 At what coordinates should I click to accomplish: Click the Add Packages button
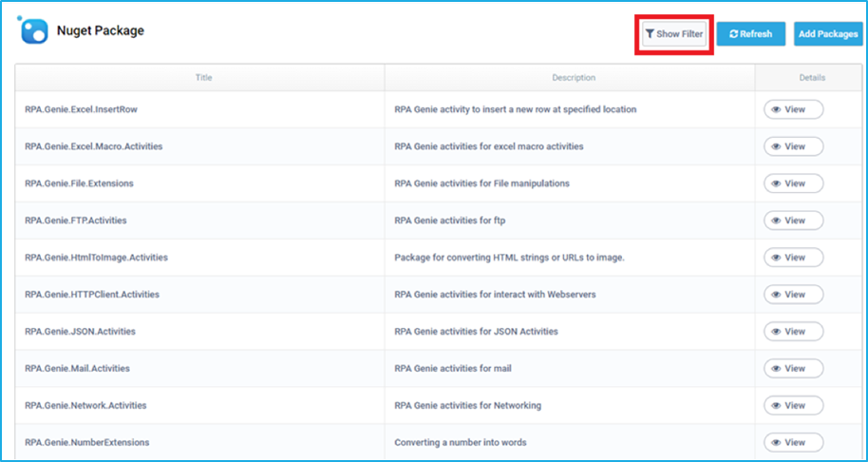point(828,34)
